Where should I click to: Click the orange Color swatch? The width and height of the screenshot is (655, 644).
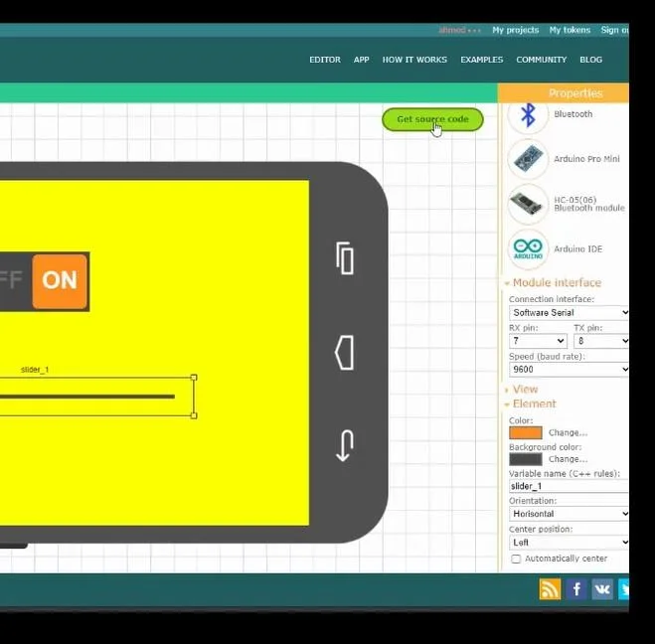pos(526,433)
